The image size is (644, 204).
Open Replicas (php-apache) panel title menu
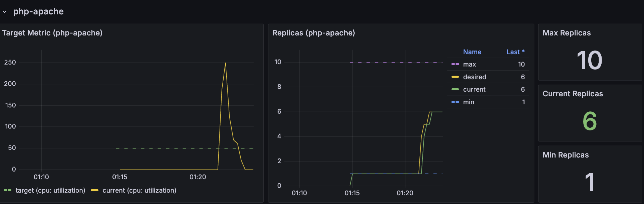point(313,33)
